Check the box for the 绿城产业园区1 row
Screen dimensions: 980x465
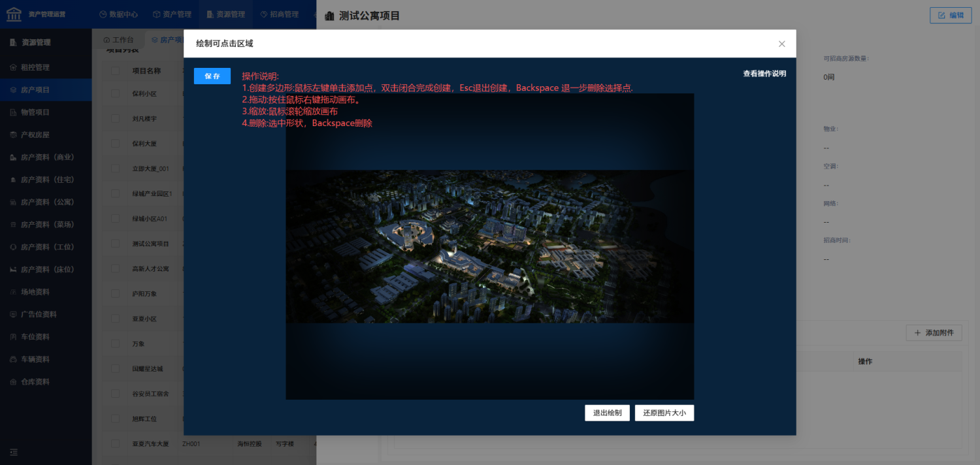tap(115, 194)
